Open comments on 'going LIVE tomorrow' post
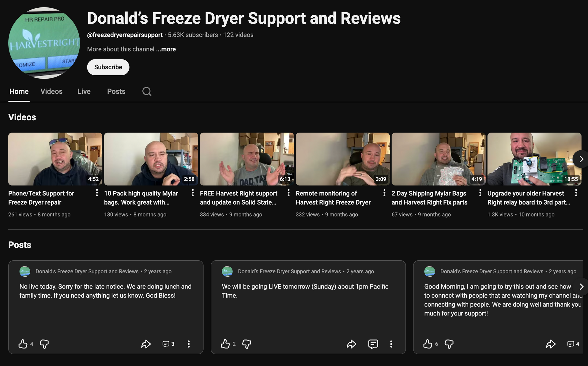 [373, 344]
